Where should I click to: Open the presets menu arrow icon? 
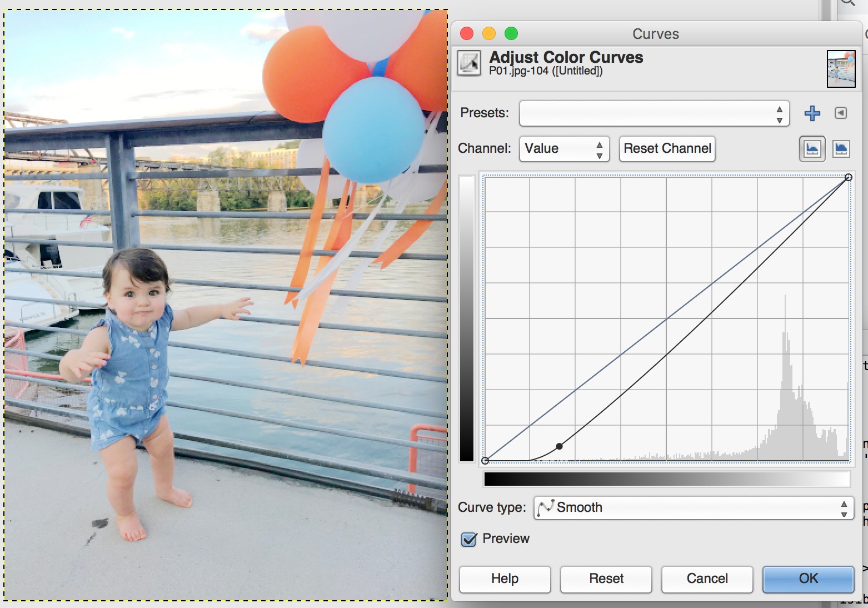click(841, 113)
